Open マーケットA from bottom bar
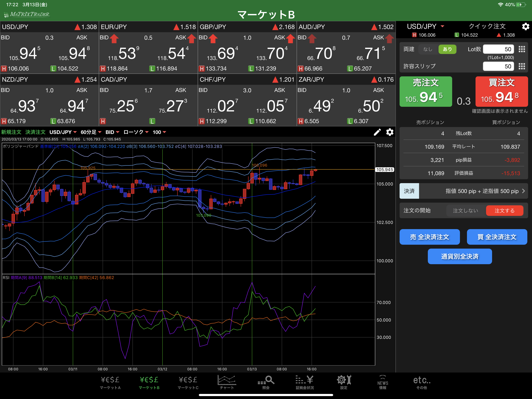This screenshot has width=532, height=399. 110,383
